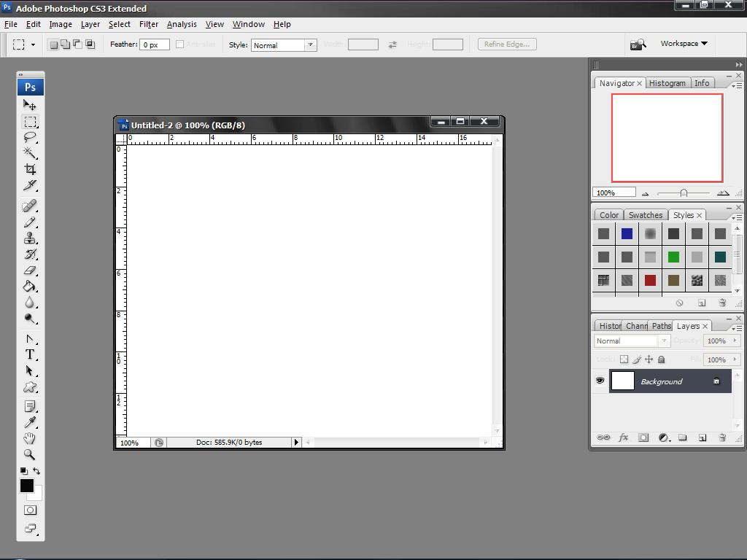The width and height of the screenshot is (747, 560).
Task: Open the Filter menu
Action: coord(149,24)
